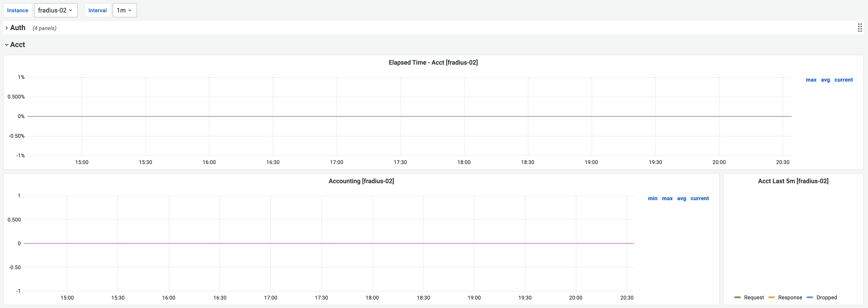This screenshot has width=868, height=308.
Task: Toggle the Request series in legend
Action: (x=754, y=297)
